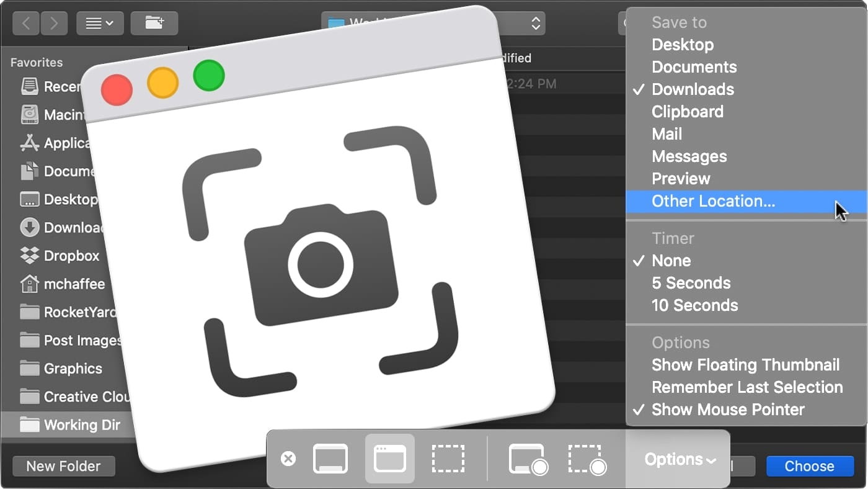Image resolution: width=868 pixels, height=489 pixels.
Task: Close the screenshot toolbar with X icon
Action: tap(288, 459)
